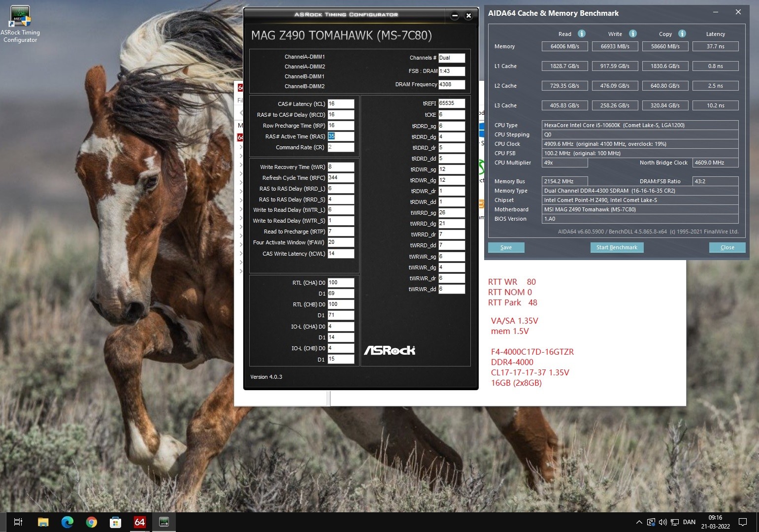Viewport: 759px width, 532px height.
Task: Open ASRock Timing Configurator desktop shortcut
Action: click(20, 24)
